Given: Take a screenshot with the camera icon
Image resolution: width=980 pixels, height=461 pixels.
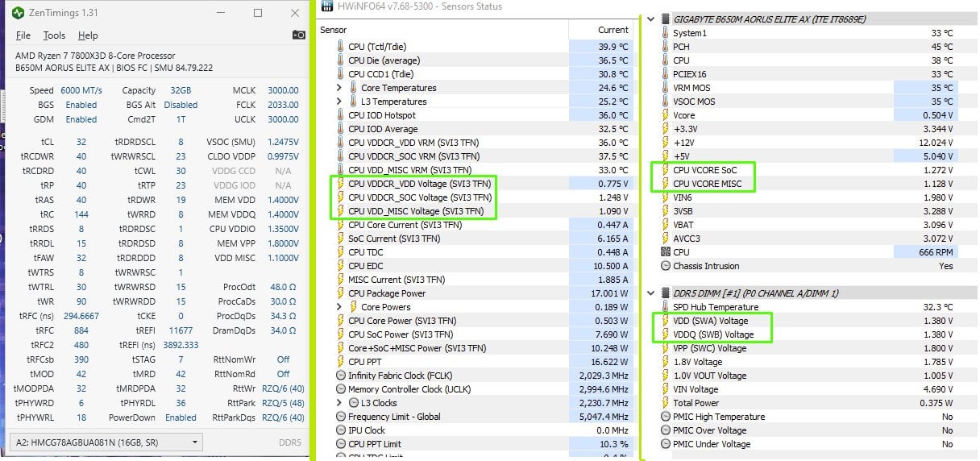Looking at the screenshot, I should click(299, 35).
